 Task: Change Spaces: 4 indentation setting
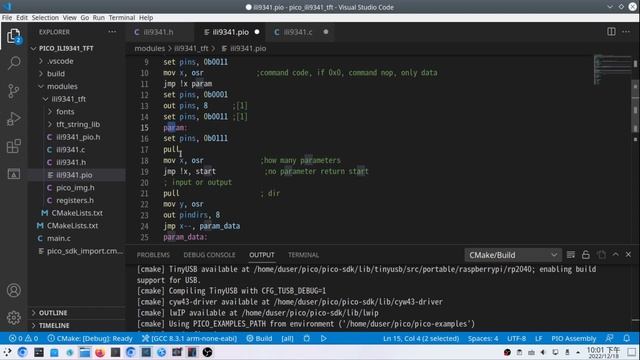[x=483, y=338]
